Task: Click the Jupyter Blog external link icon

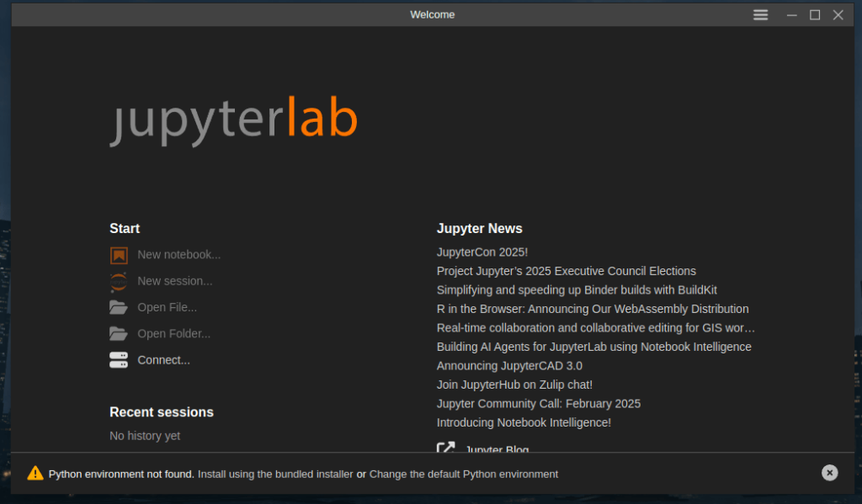Action: [x=446, y=449]
